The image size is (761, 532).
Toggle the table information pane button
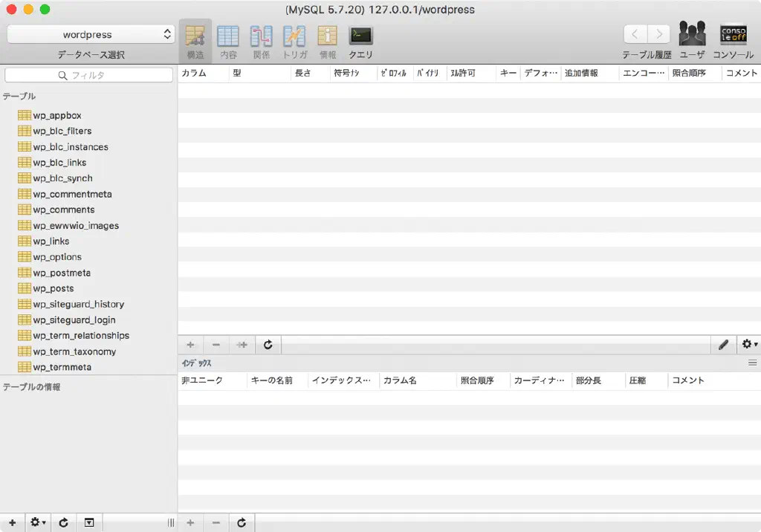pos(89,522)
